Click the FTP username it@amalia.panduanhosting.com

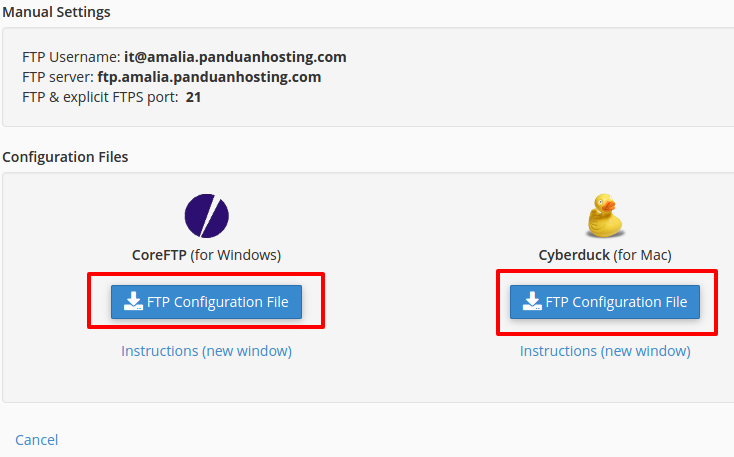click(x=235, y=57)
